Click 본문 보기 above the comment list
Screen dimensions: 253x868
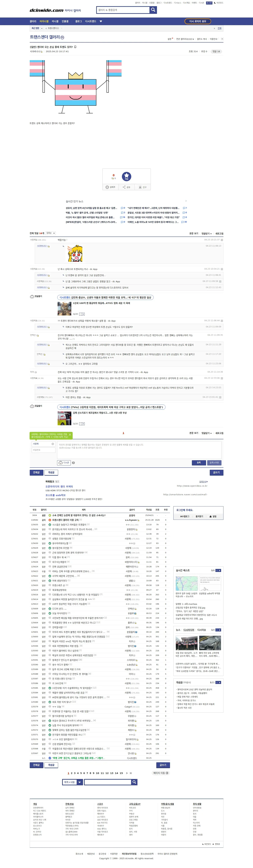pos(194,234)
